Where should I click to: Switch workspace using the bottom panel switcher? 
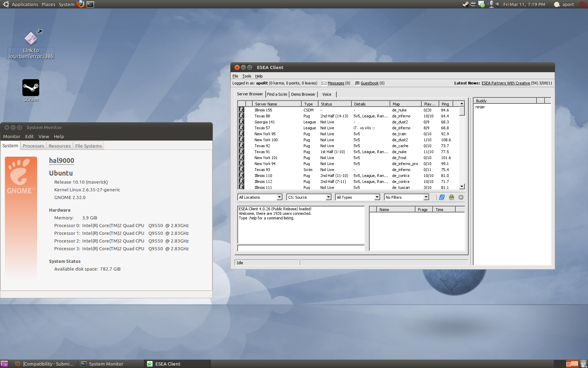click(572, 364)
